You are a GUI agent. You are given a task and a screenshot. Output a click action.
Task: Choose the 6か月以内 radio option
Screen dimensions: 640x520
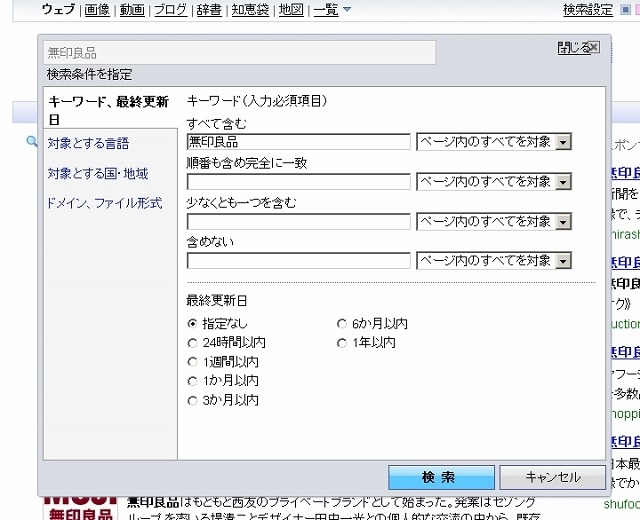click(x=342, y=324)
